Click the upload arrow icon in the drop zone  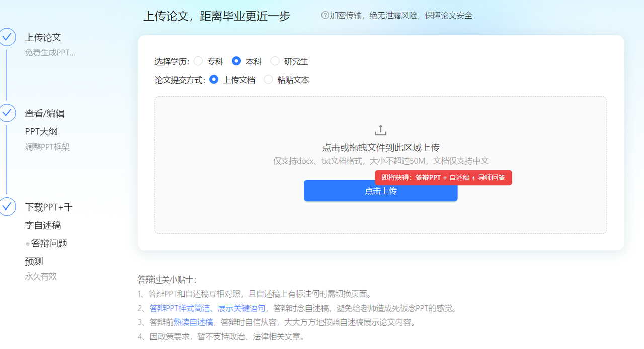click(x=381, y=130)
